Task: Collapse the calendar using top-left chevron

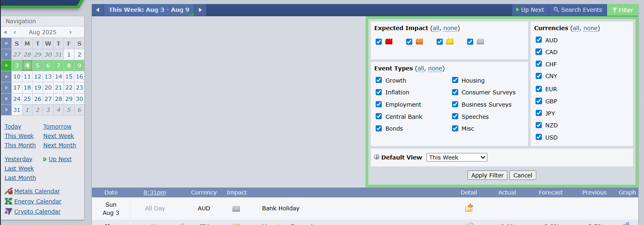Action: tap(6, 43)
